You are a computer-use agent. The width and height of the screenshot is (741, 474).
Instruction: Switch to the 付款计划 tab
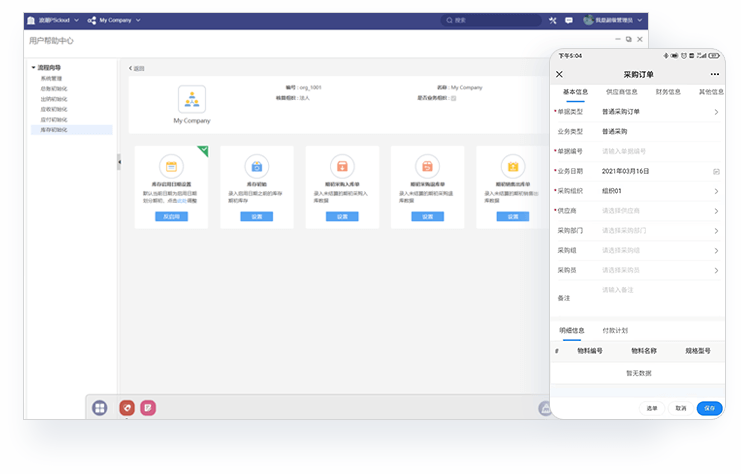coord(615,330)
